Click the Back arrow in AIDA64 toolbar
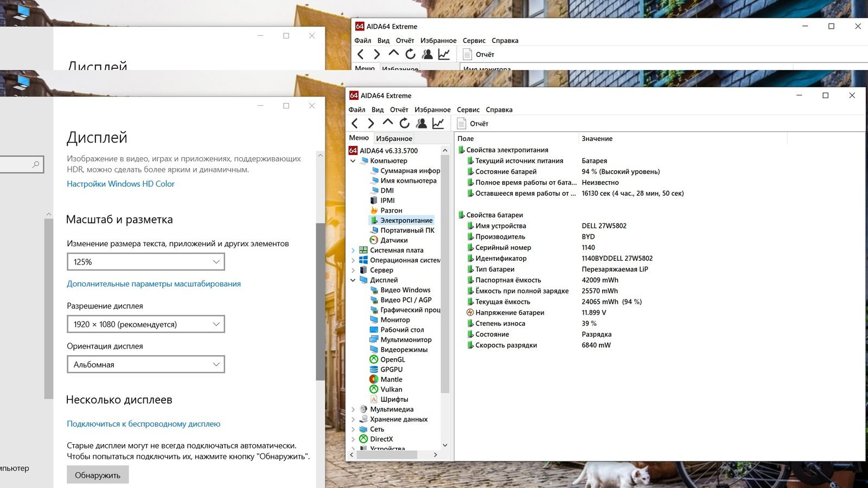868x488 pixels. [x=355, y=124]
